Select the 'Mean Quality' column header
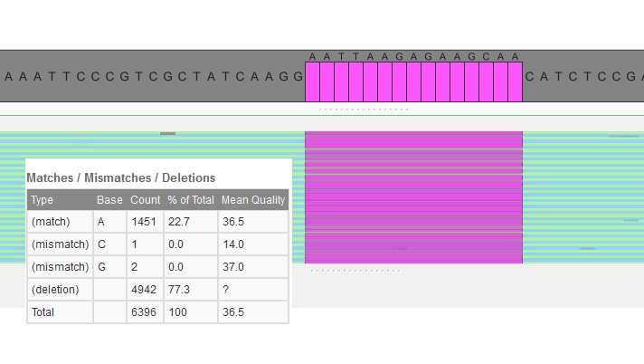644x364 pixels. (253, 200)
